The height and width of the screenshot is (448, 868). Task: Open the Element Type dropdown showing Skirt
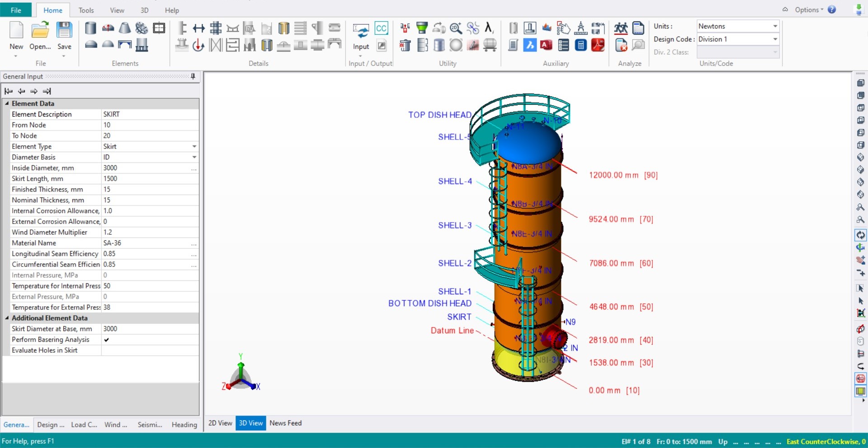[x=194, y=146]
